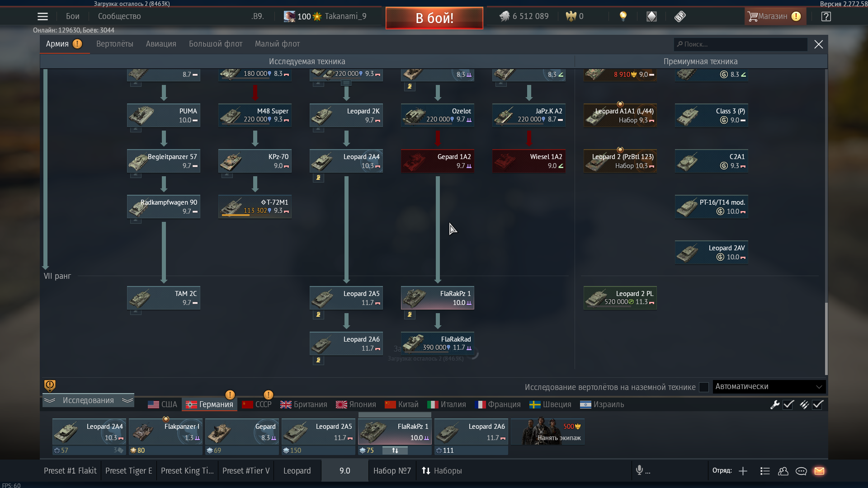Viewport: 868px width, 488px height.
Task: Open the diamond-shaped icon in top bar
Action: coord(651,17)
